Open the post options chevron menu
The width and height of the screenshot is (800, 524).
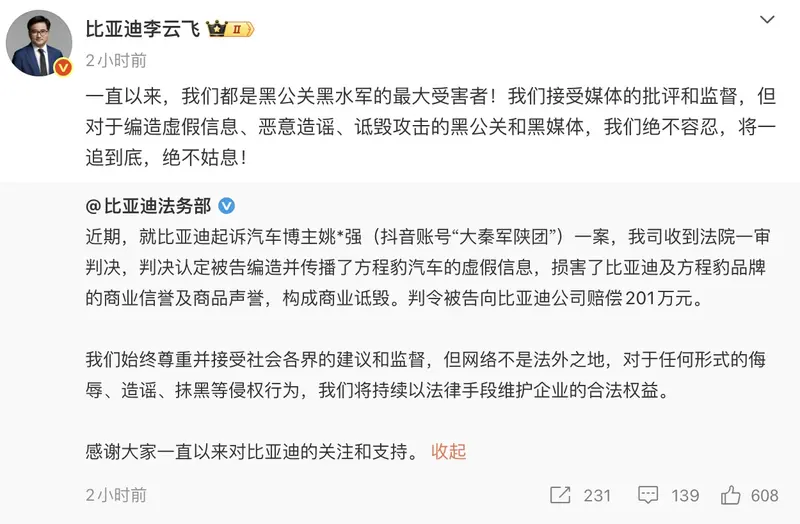(x=767, y=21)
